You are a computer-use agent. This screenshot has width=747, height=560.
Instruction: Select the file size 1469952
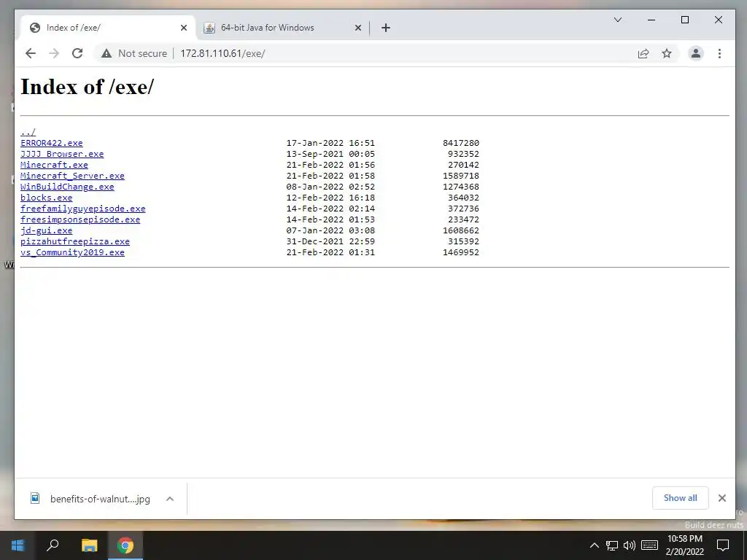tap(461, 252)
